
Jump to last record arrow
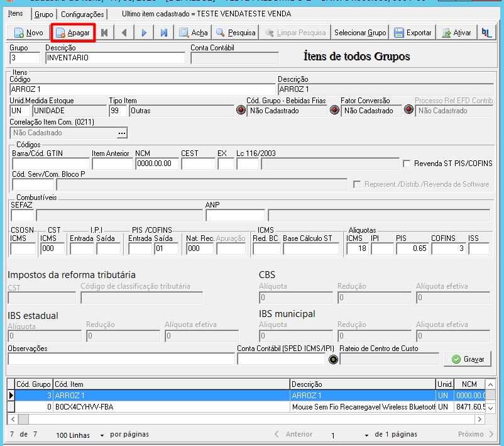164,33
